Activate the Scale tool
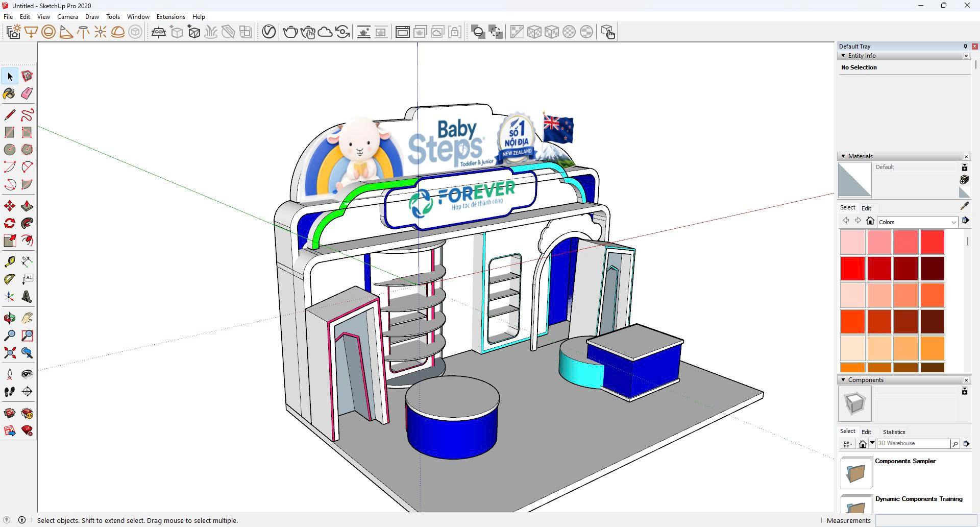 pyautogui.click(x=10, y=241)
